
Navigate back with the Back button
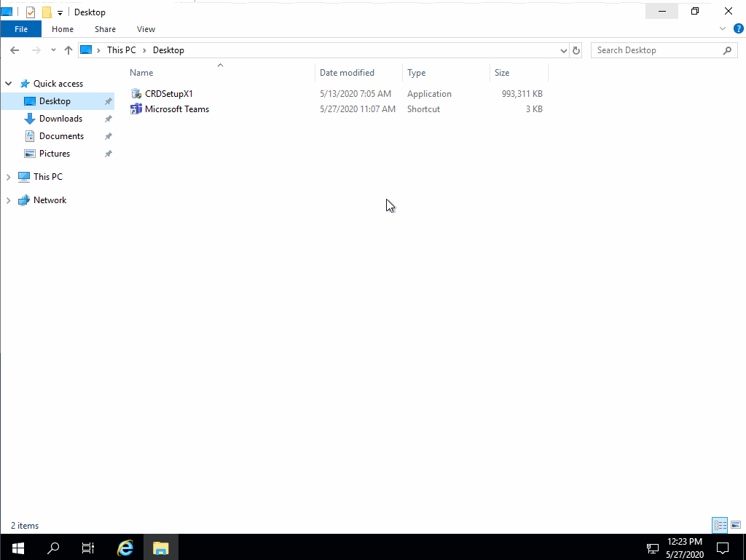click(x=15, y=50)
